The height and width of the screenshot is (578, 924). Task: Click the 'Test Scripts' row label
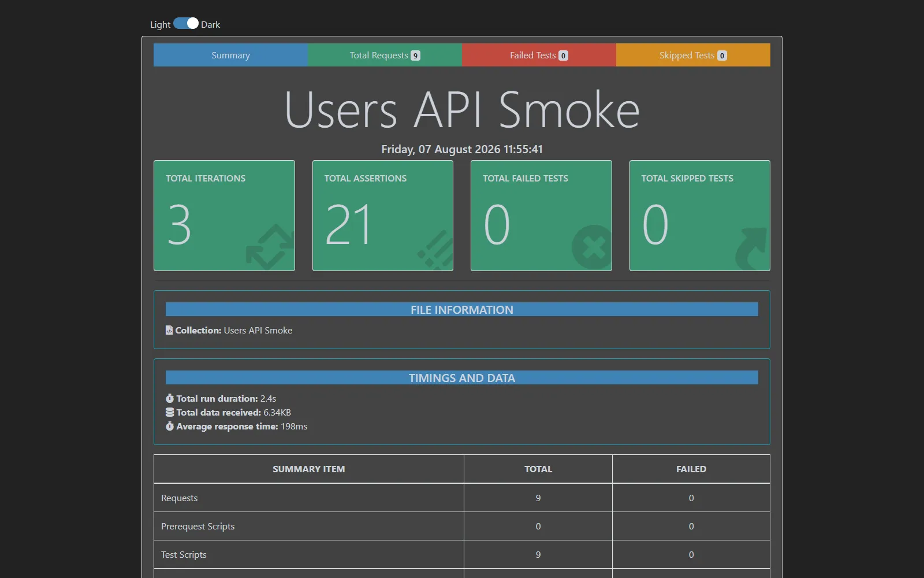pos(184,554)
